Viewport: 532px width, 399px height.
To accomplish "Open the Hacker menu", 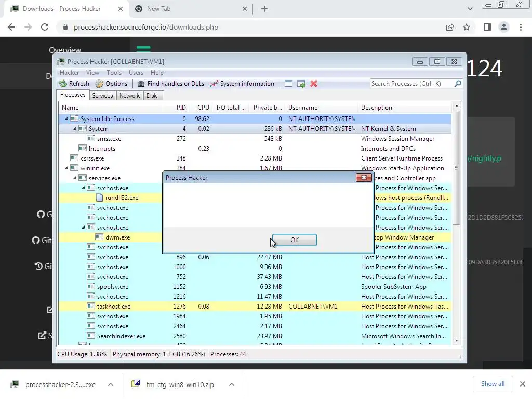I will click(69, 73).
